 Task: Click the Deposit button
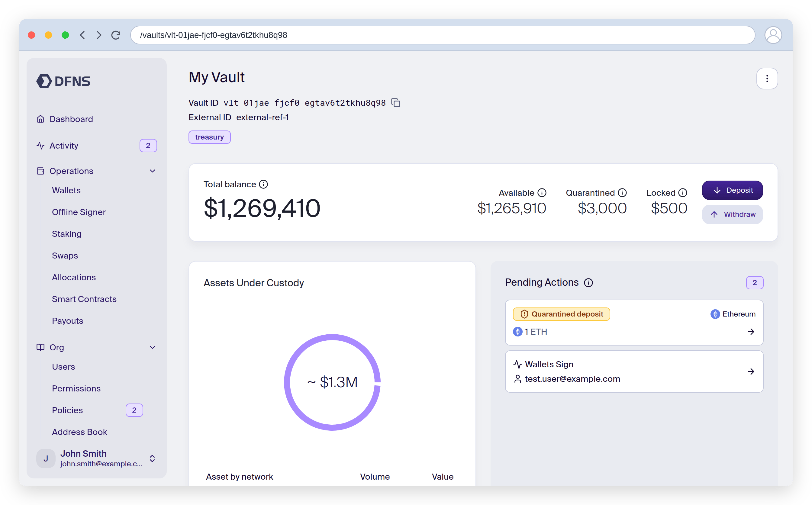(x=732, y=190)
